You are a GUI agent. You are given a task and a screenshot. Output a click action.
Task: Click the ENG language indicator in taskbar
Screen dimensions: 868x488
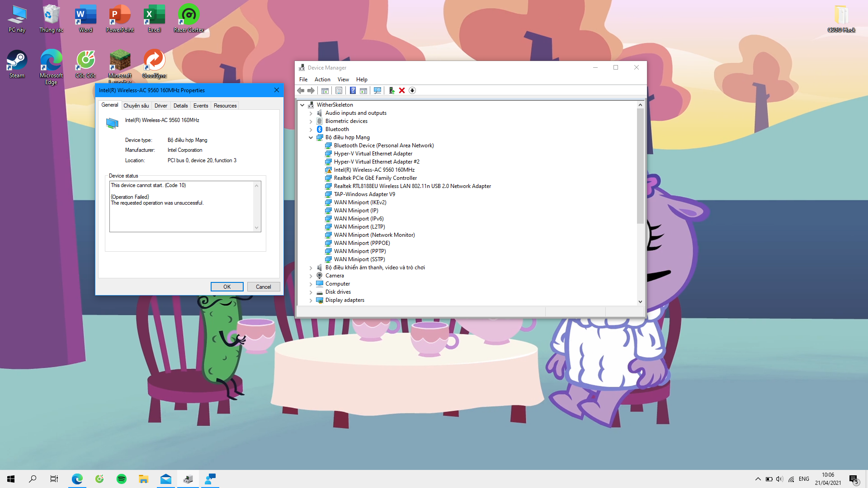pos(804,479)
